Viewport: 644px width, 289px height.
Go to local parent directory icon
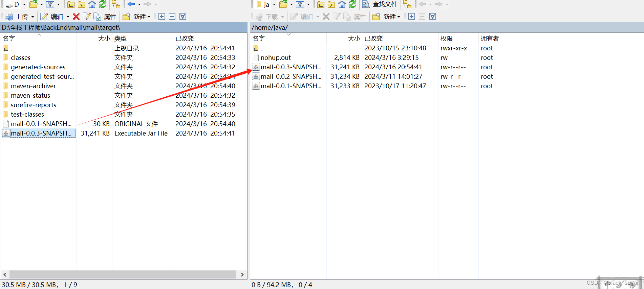pos(71,4)
